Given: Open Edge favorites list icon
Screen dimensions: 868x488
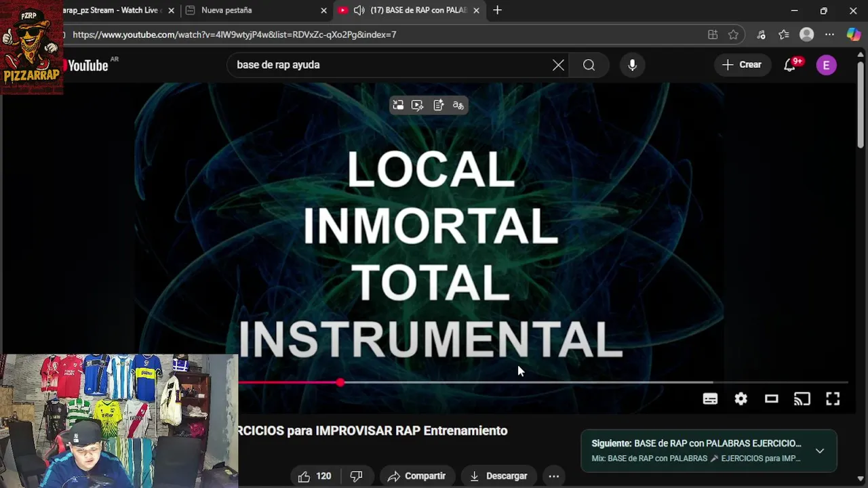Looking at the screenshot, I should pyautogui.click(x=784, y=35).
